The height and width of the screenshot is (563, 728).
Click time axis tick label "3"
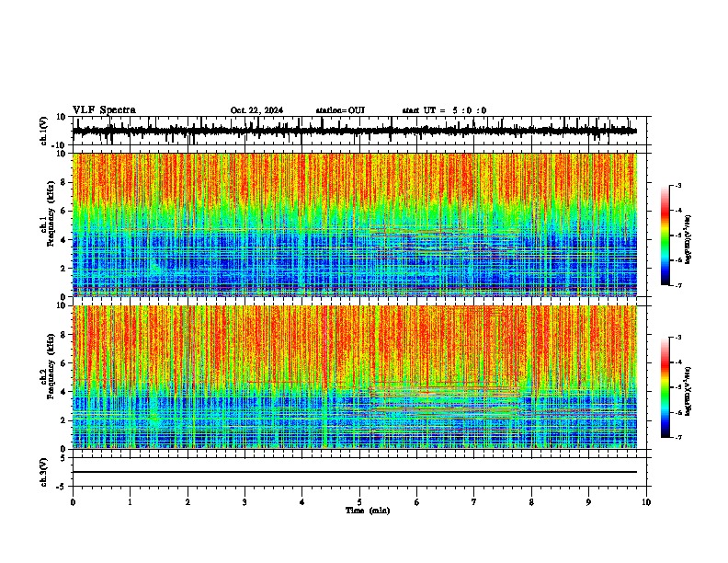coord(245,502)
